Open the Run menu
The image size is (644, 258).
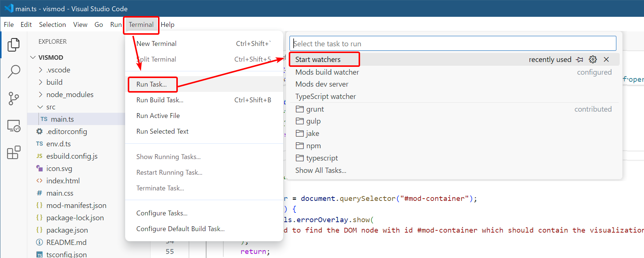[116, 25]
